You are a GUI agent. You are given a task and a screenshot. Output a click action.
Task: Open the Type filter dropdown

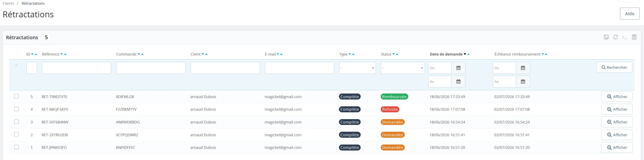coord(357,68)
